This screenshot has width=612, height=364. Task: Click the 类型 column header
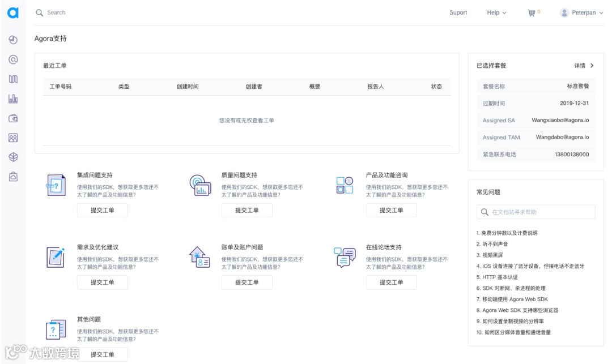pyautogui.click(x=124, y=87)
